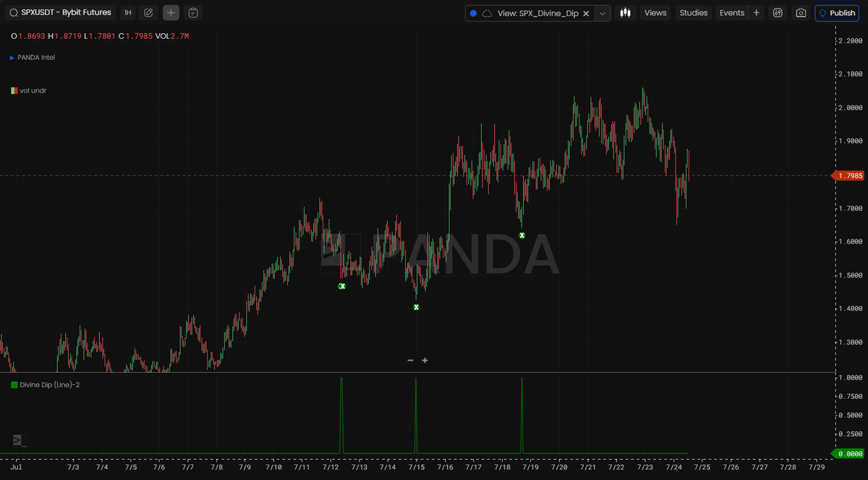Click the X signal marker near 7/18
The image size is (868, 480).
[522, 235]
